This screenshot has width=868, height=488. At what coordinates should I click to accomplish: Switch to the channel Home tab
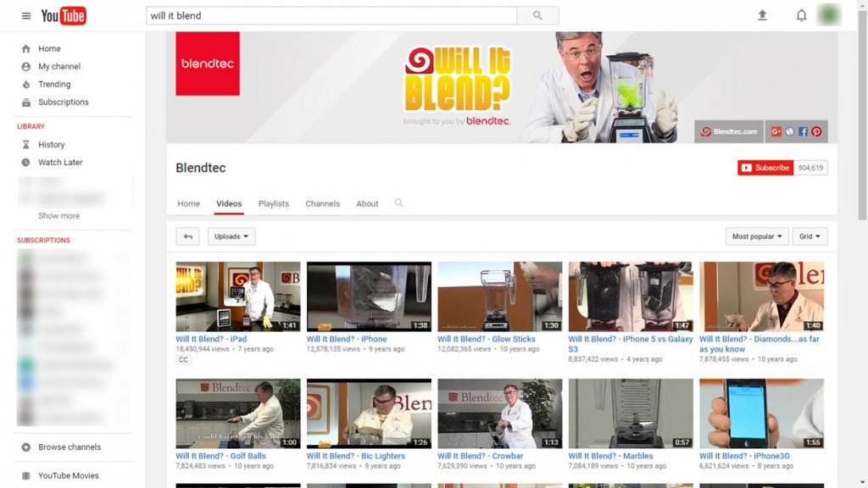point(188,203)
